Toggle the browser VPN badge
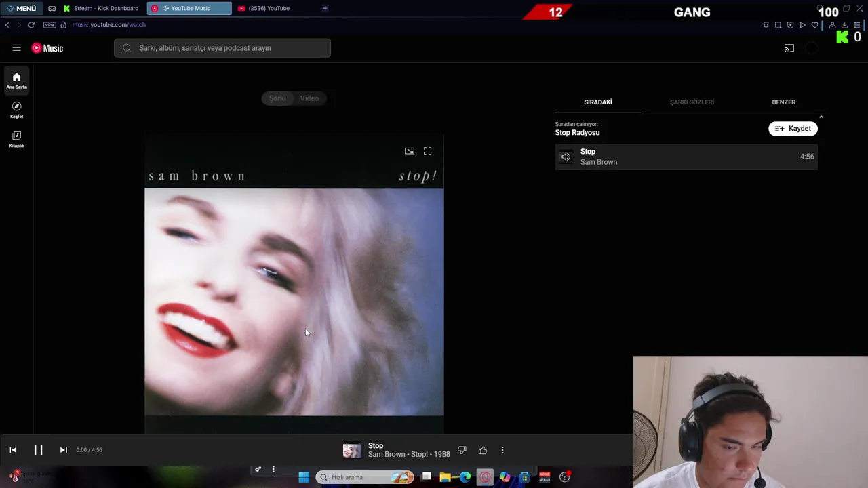Screen dimensions: 868x488 [50, 25]
